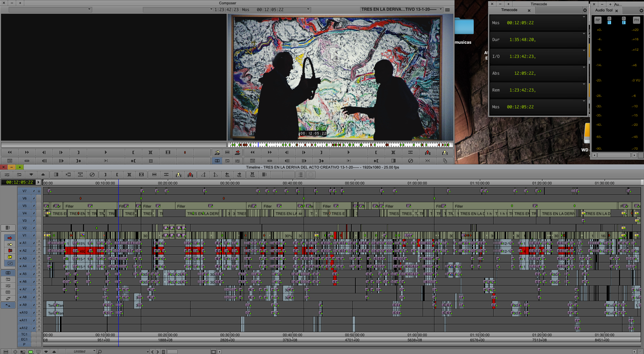The width and height of the screenshot is (644, 354).
Task: Click Remove Effect icon in Timeline toolbar
Action: pos(92,175)
